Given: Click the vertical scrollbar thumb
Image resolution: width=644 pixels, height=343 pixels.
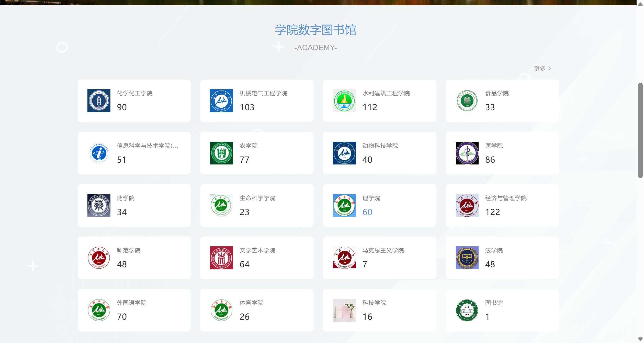Looking at the screenshot, I should coord(640,130).
